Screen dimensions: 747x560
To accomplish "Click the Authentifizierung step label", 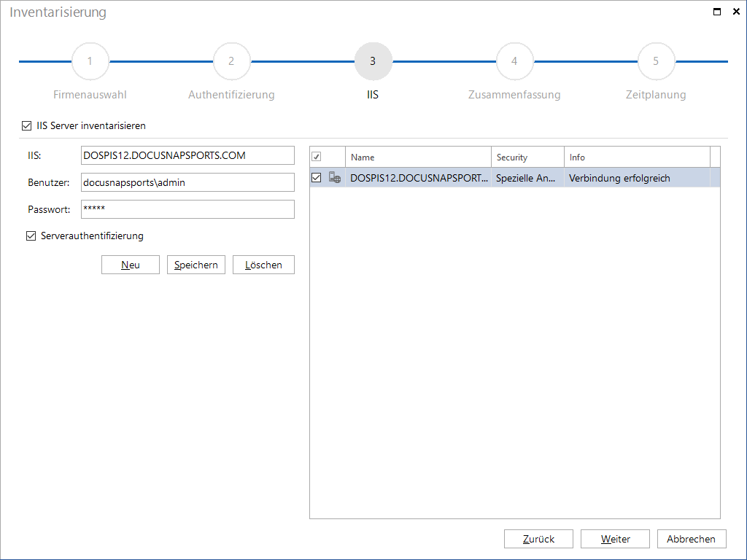I will 231,95.
